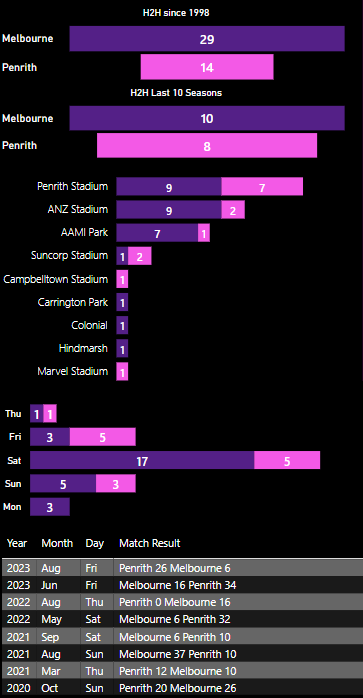
Task: Click Melbourne 29 bar in H2H since 1998
Action: [207, 39]
